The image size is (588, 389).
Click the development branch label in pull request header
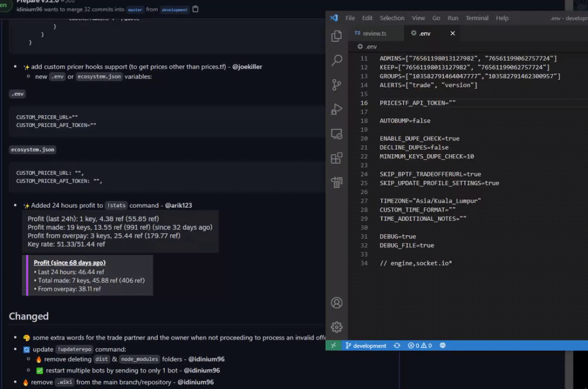point(175,10)
